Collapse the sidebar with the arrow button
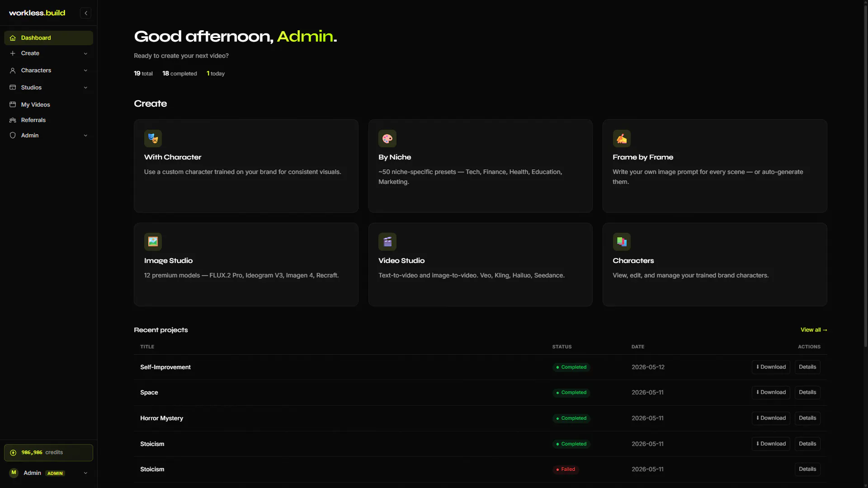Viewport: 868px width, 488px height. tap(85, 13)
